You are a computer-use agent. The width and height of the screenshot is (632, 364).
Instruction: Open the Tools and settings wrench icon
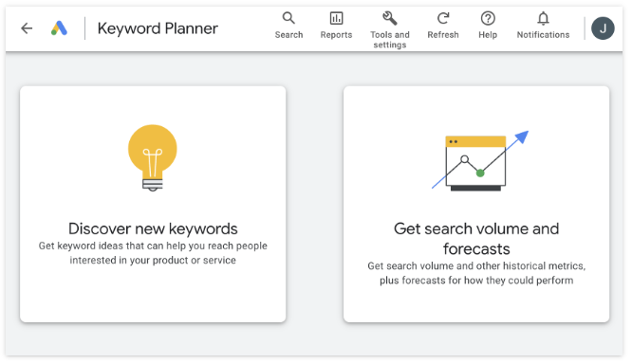[390, 18]
